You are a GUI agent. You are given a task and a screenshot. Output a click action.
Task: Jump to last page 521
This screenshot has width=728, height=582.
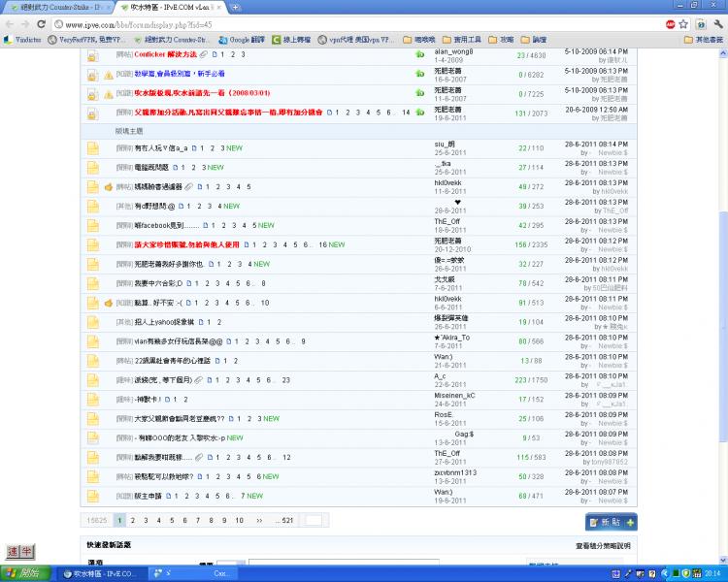click(287, 521)
